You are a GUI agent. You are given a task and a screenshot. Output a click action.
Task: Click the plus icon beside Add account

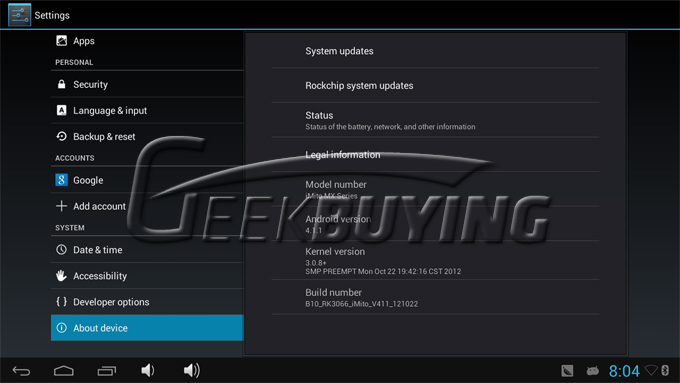[x=62, y=206]
